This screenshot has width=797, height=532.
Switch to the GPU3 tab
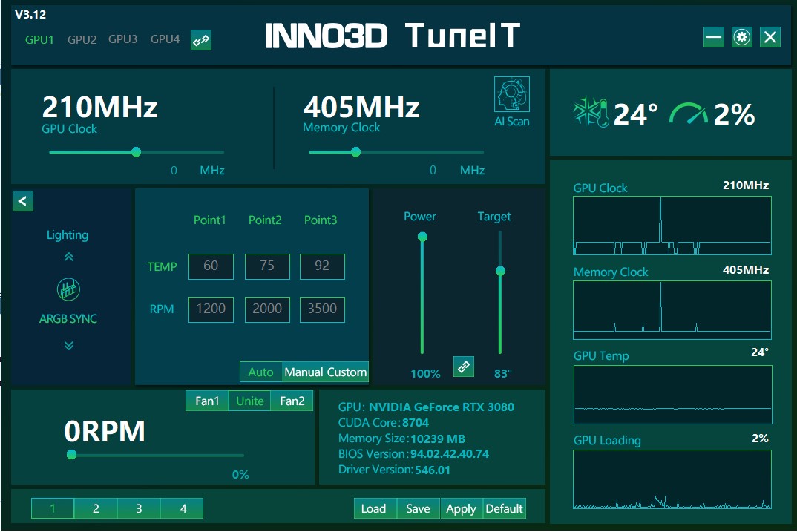click(122, 39)
